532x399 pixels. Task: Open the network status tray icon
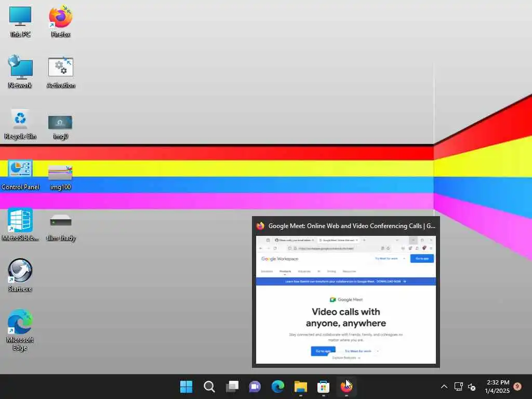[x=458, y=387]
